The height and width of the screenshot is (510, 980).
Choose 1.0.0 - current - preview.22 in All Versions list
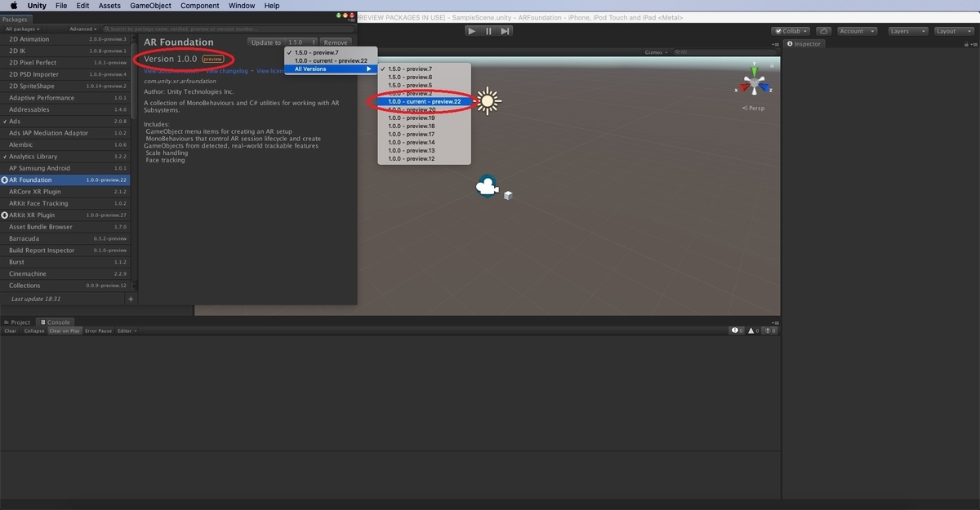tap(424, 101)
